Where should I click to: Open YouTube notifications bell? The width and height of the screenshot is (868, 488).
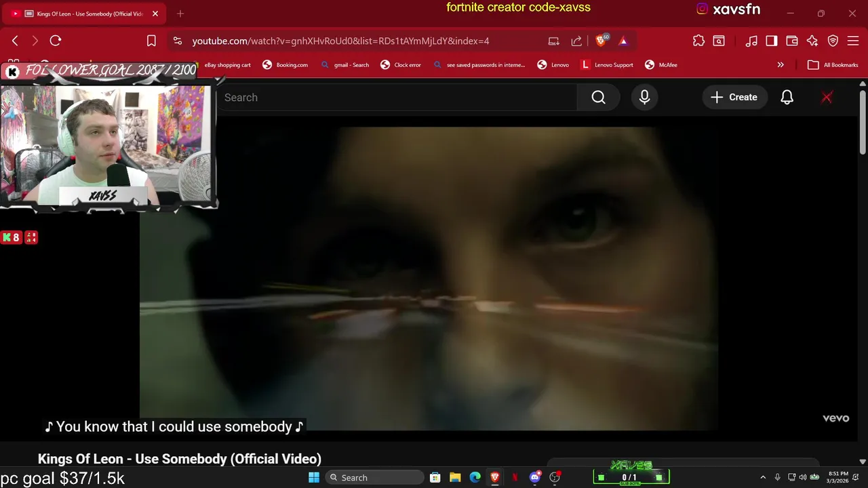[787, 98]
